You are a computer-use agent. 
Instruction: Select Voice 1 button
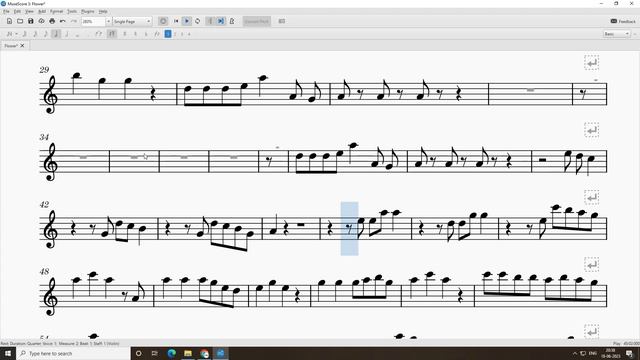pos(168,34)
